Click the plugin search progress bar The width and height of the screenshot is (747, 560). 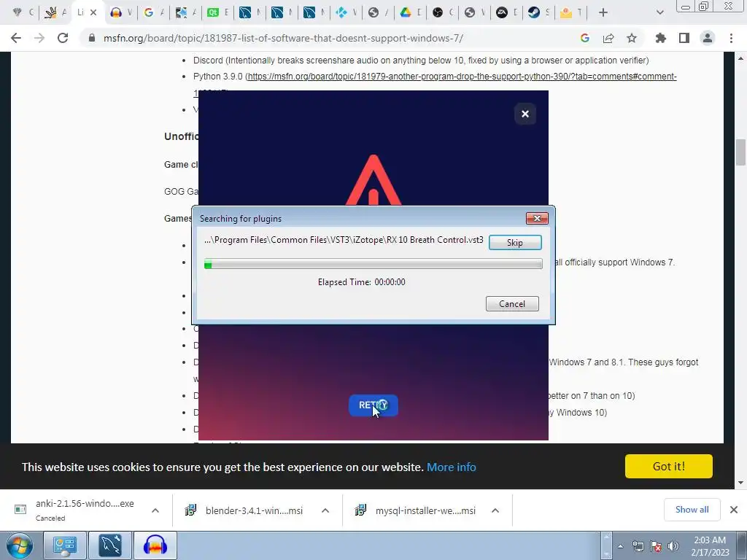(x=373, y=264)
